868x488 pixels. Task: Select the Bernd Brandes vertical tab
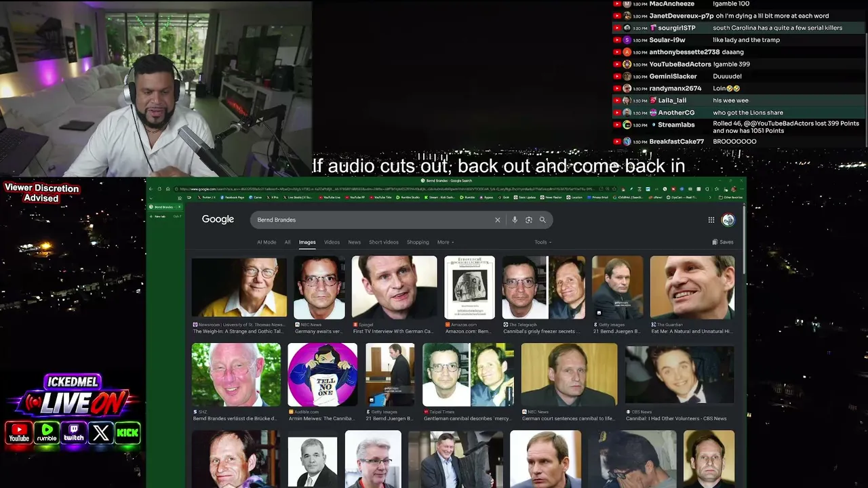click(x=163, y=207)
